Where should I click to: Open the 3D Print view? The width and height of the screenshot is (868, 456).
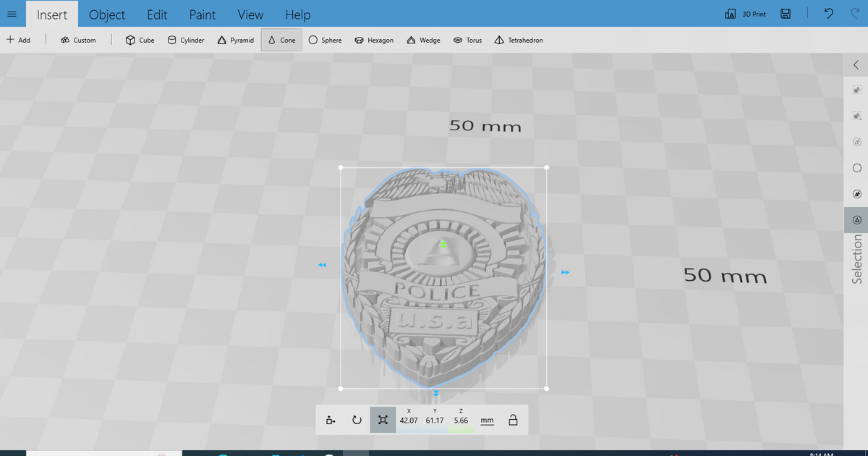pyautogui.click(x=745, y=14)
